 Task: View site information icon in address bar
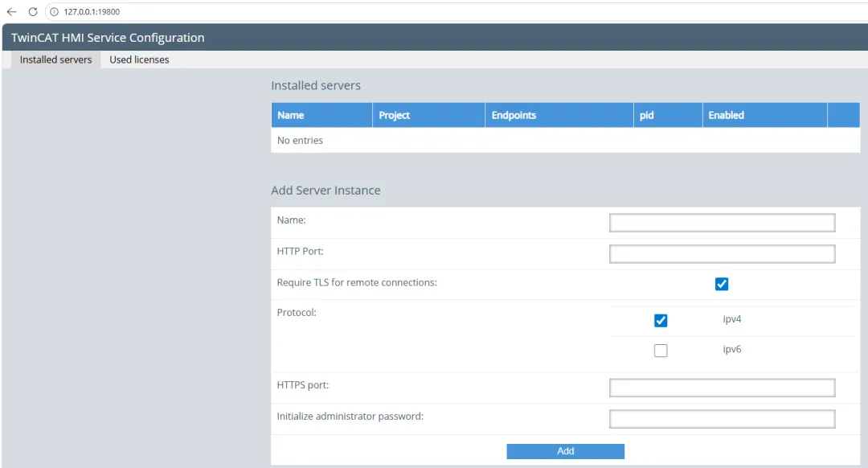pyautogui.click(x=55, y=11)
